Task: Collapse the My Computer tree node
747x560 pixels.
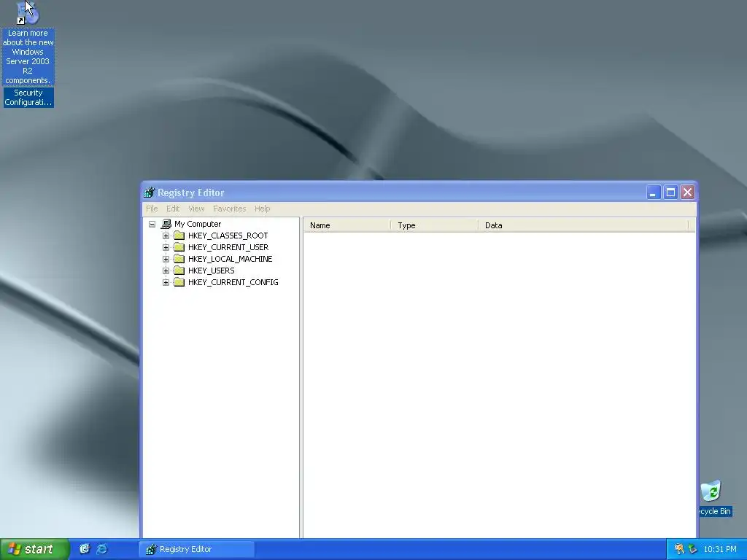Action: point(152,224)
